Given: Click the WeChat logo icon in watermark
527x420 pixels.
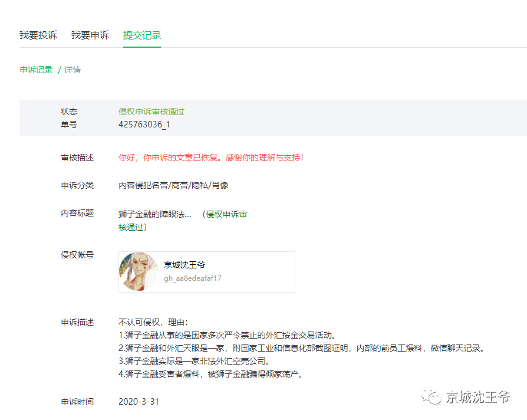Looking at the screenshot, I should (434, 397).
